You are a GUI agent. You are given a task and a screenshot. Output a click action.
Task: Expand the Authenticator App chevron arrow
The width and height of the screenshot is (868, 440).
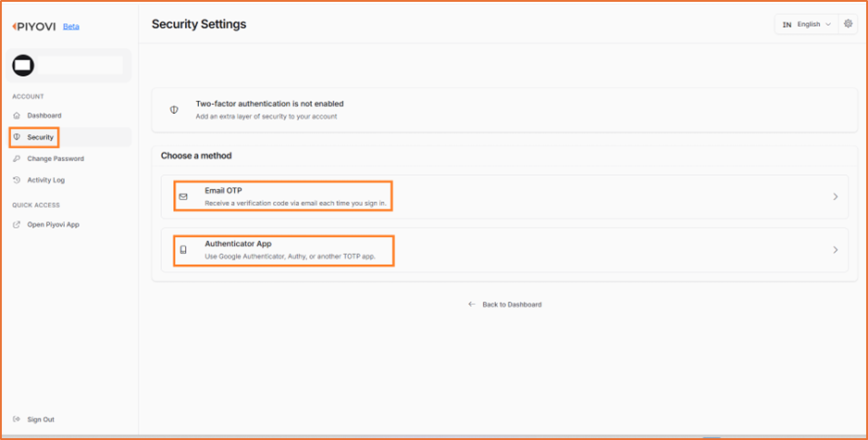(x=836, y=250)
